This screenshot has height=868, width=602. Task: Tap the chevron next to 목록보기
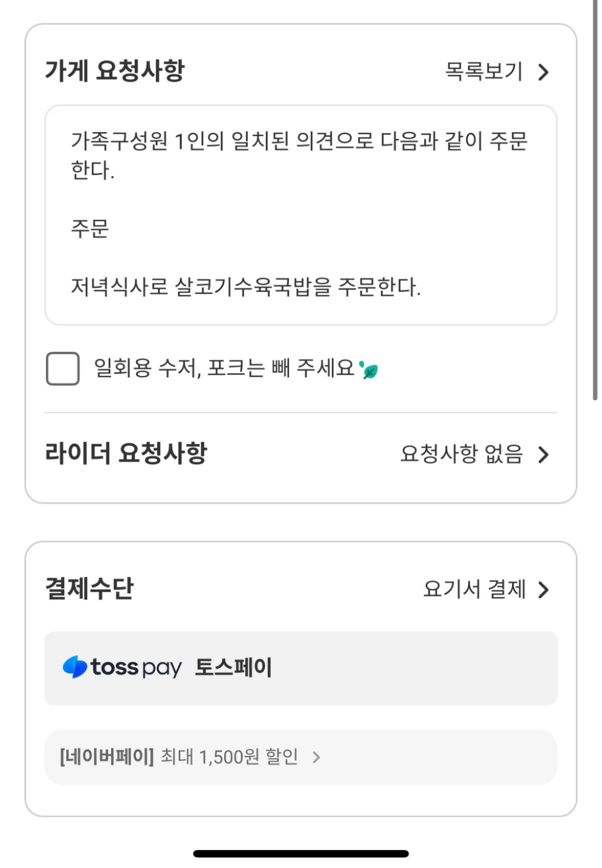pos(543,72)
